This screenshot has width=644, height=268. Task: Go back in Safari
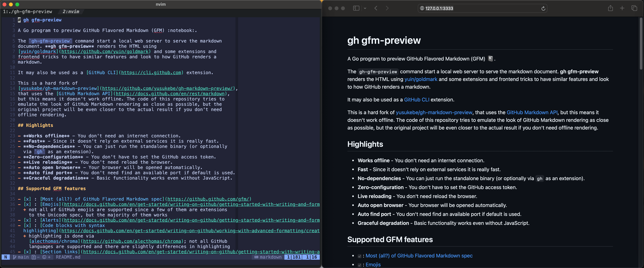(376, 8)
